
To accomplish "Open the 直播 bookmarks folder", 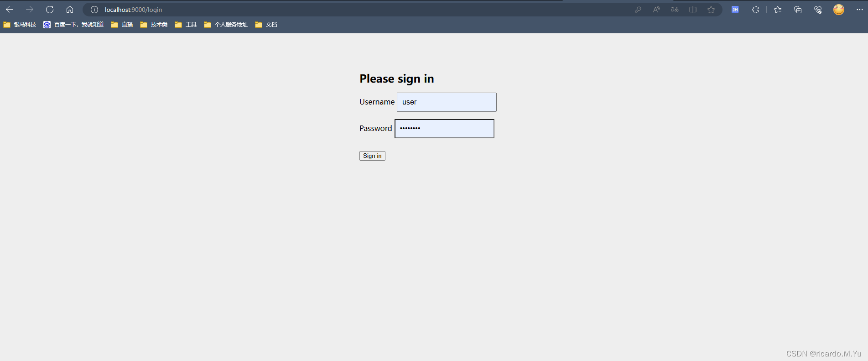I will click(122, 25).
